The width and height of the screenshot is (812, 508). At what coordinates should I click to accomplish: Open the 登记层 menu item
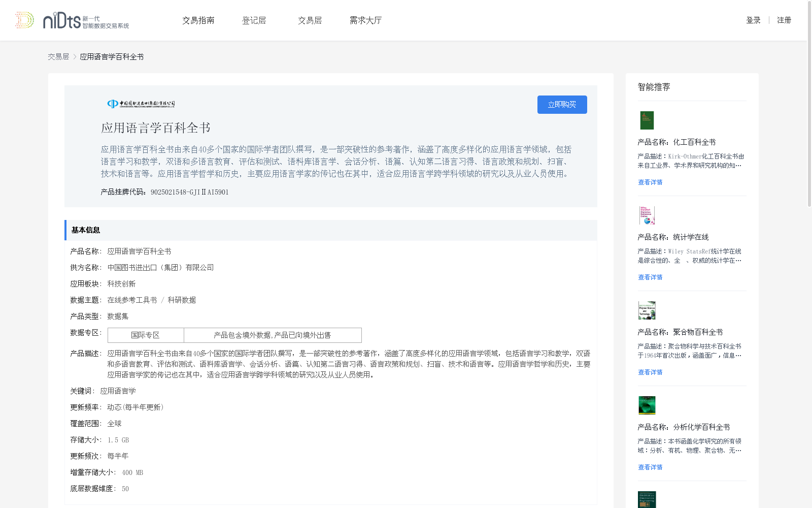click(x=254, y=20)
